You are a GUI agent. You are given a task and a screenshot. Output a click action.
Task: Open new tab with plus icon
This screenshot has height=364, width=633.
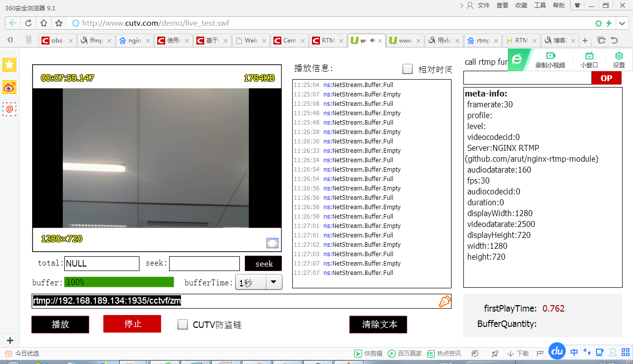(585, 41)
